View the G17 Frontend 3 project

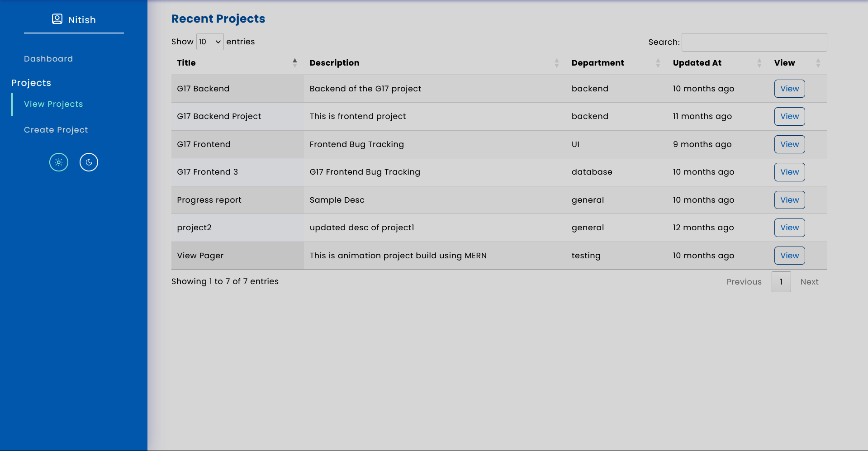pyautogui.click(x=789, y=172)
